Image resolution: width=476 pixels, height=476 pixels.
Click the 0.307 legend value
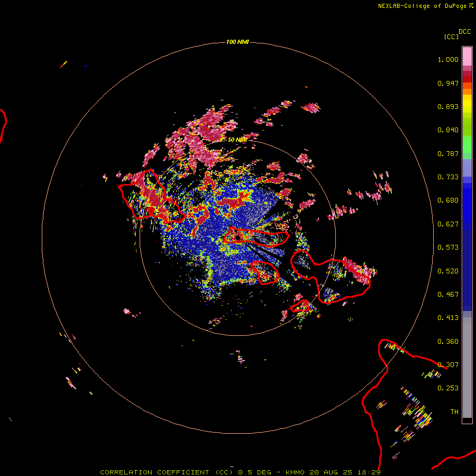[448, 365]
